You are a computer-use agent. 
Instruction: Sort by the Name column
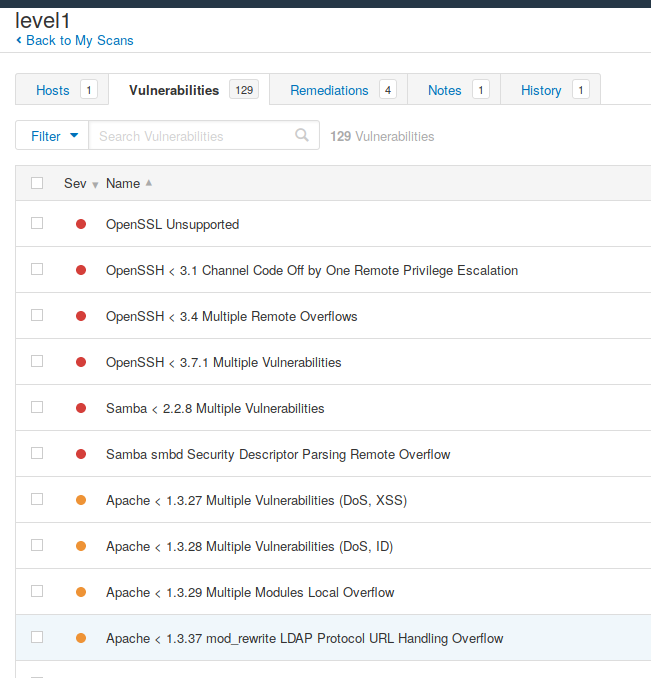click(x=129, y=183)
